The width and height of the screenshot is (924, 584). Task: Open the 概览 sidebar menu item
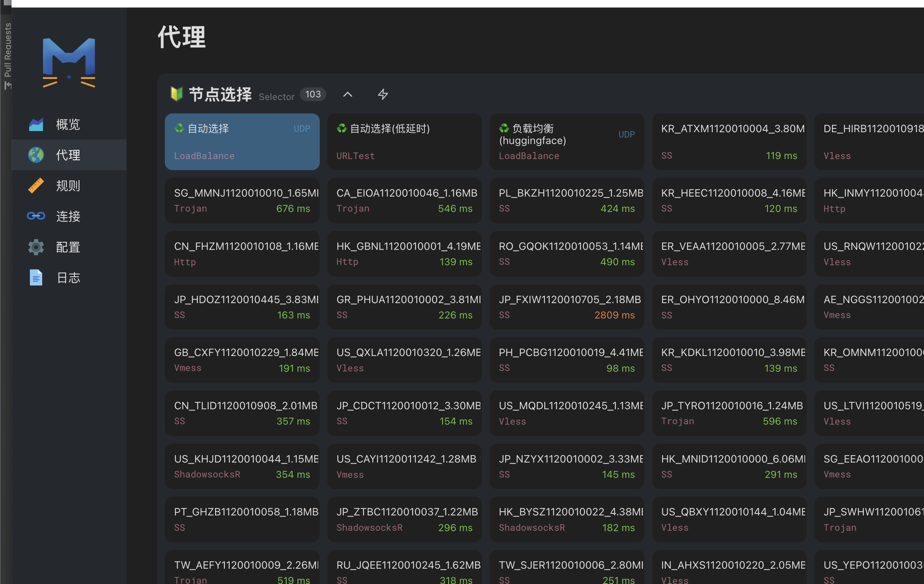[68, 124]
